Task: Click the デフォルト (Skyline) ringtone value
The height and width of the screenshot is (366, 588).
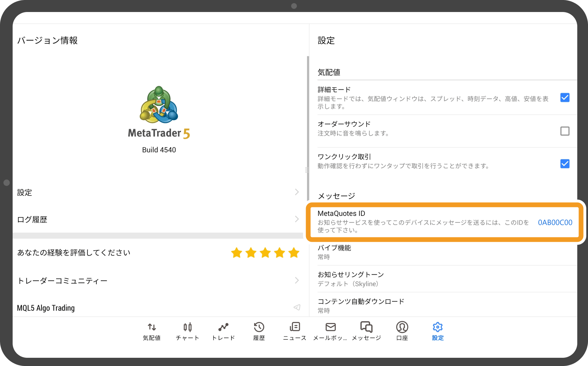Action: [348, 284]
